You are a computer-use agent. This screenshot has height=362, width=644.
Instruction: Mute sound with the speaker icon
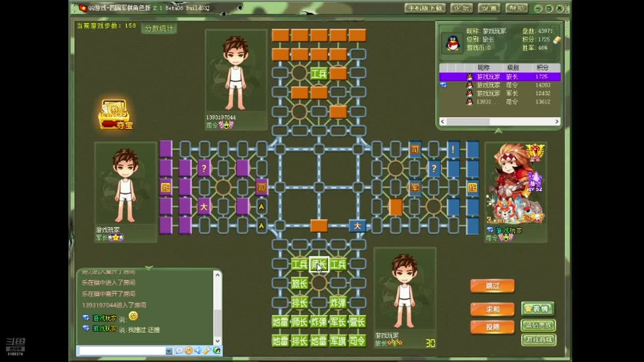[x=197, y=350]
